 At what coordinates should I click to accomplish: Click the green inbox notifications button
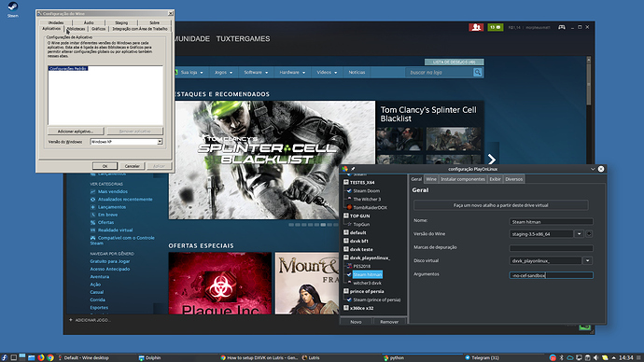pos(496,27)
